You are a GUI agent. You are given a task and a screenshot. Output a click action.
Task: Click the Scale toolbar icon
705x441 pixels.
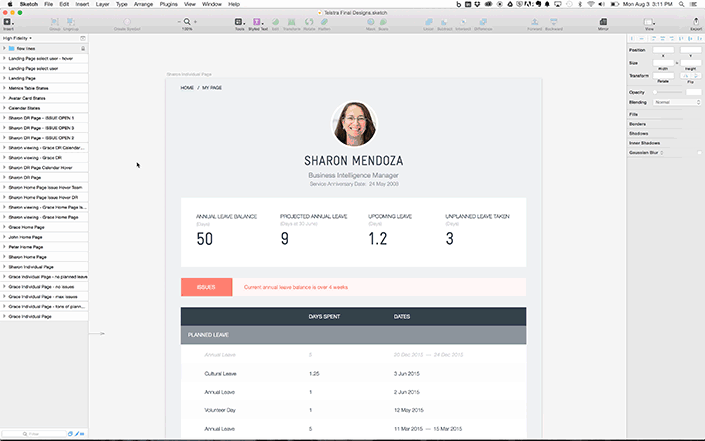(383, 22)
